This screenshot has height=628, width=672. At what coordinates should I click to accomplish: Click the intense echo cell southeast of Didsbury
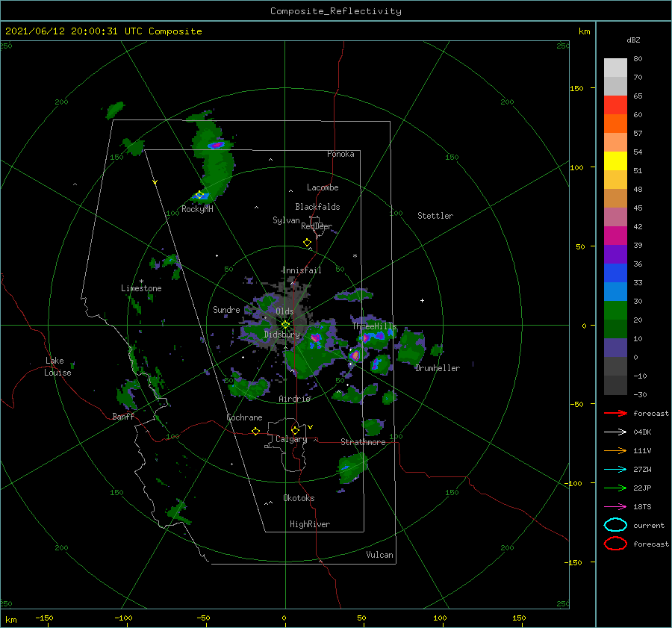click(316, 338)
